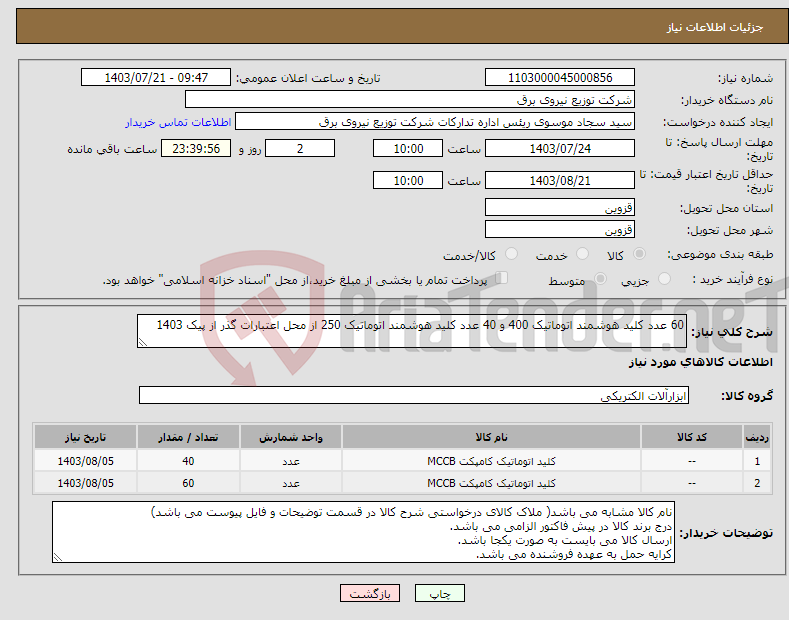This screenshot has height=620, width=789.
Task: Click the تاریخ و ساعت اعلان عمومی label
Action: pos(308,79)
